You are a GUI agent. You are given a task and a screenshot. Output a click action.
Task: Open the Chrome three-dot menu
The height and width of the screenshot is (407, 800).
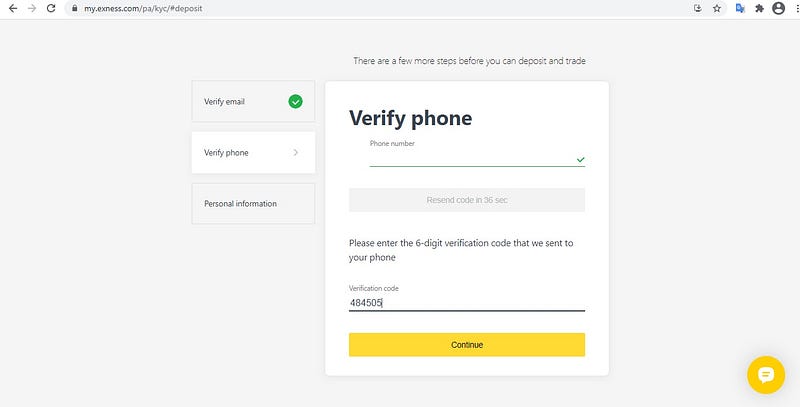pyautogui.click(x=796, y=8)
